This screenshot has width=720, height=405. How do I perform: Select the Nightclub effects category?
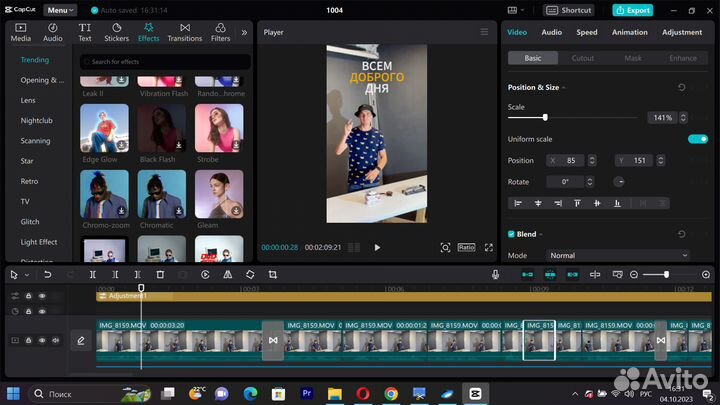pos(36,120)
